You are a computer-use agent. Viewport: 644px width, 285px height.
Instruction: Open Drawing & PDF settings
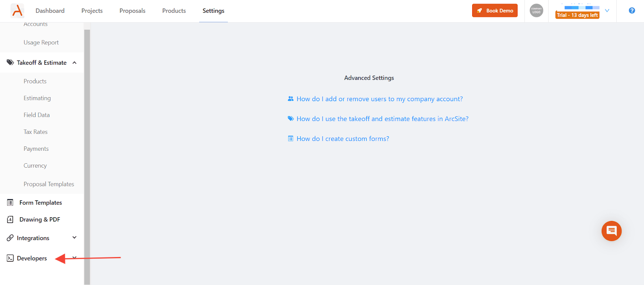(x=40, y=219)
